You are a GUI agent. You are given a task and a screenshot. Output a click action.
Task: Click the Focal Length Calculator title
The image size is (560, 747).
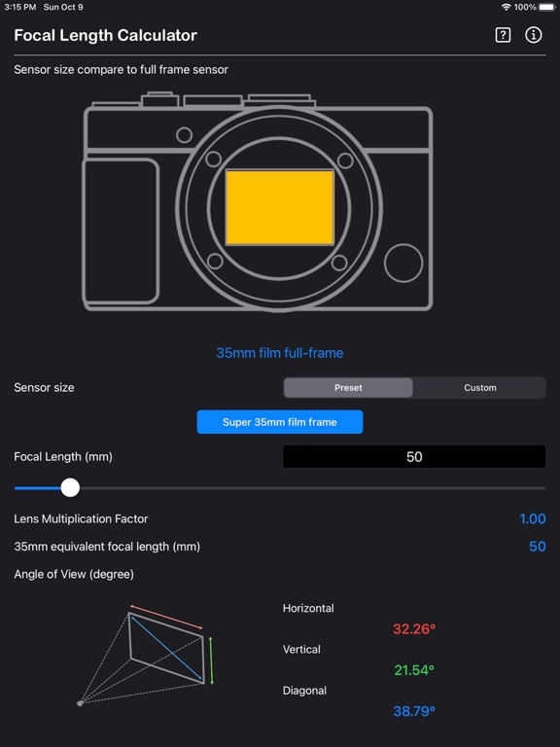[x=106, y=35]
